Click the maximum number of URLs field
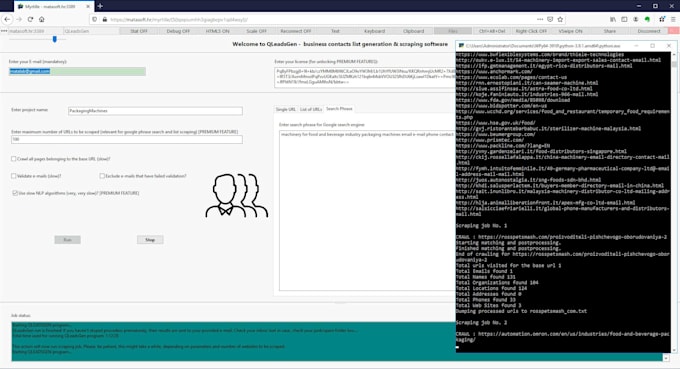Image resolution: width=680 pixels, height=369 pixels. click(127, 140)
